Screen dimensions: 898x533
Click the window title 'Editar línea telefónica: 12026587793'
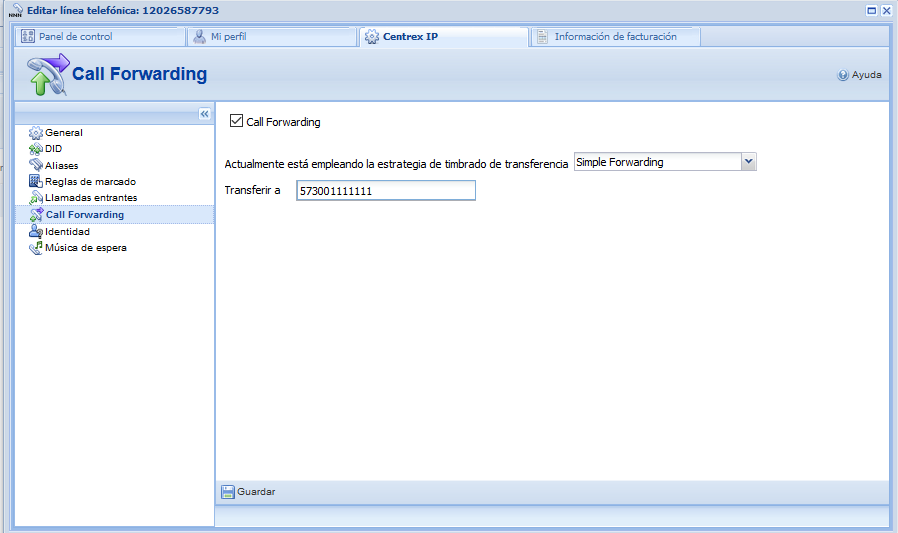coord(123,10)
